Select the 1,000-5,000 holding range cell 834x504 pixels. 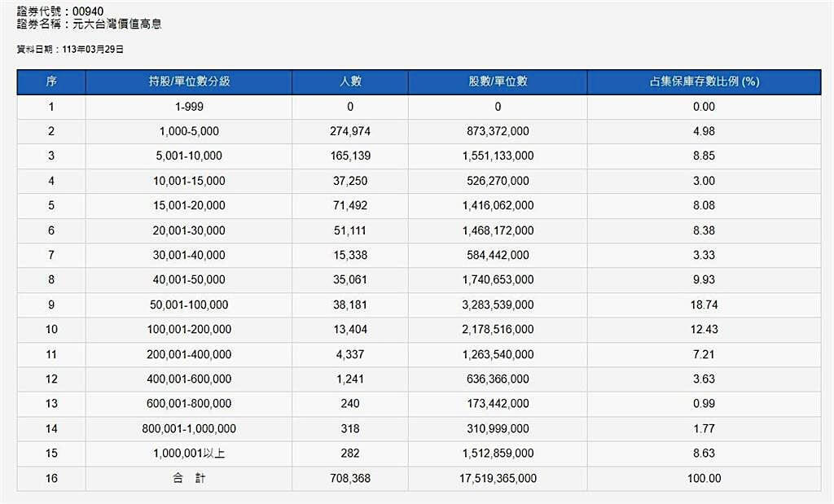click(x=189, y=132)
